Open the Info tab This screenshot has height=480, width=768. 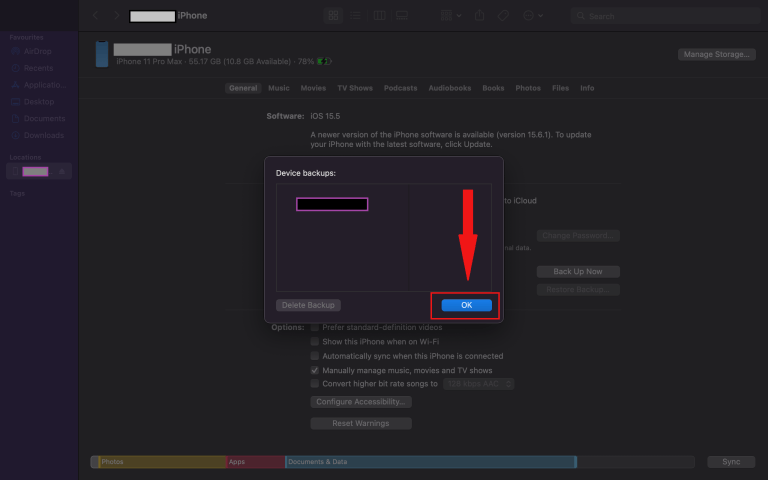pos(587,88)
